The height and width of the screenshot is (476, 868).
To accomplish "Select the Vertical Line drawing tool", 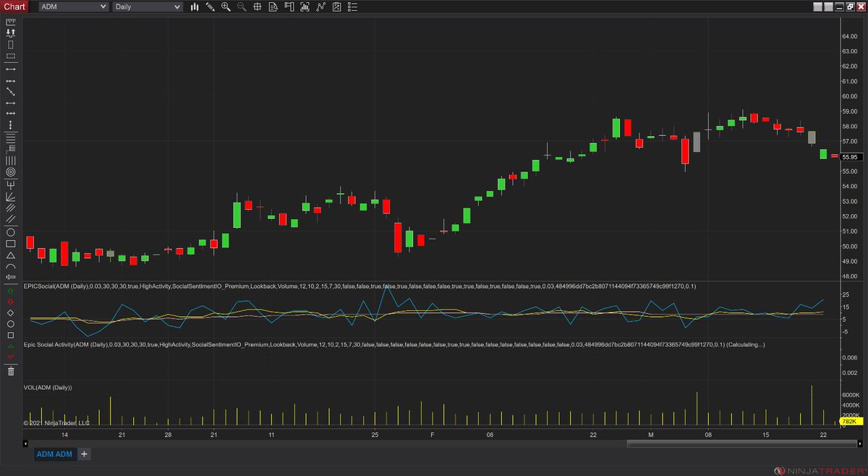I will click(x=11, y=124).
